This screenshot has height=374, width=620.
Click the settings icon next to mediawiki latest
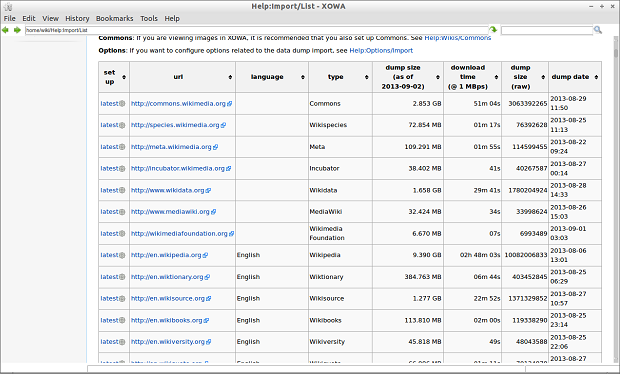122,212
